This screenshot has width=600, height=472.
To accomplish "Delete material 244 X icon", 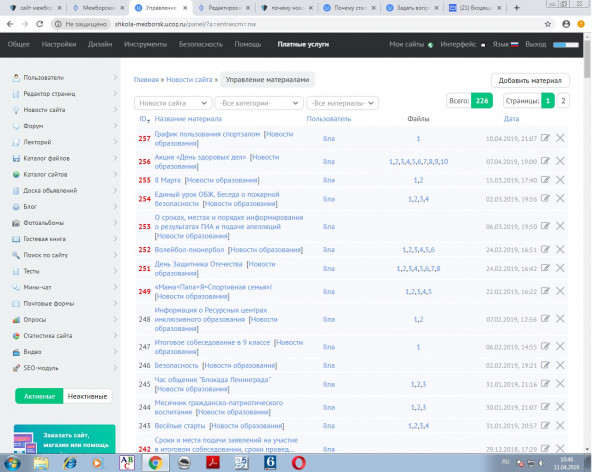I will tap(560, 407).
